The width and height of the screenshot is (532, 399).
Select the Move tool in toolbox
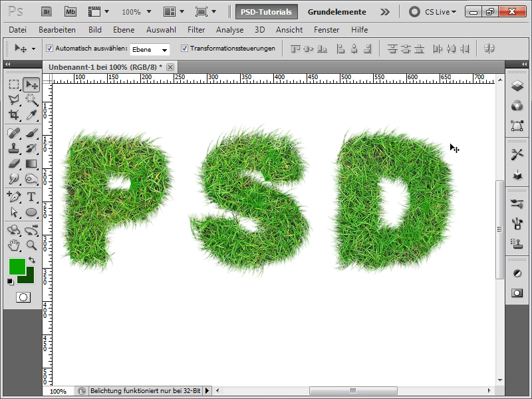pos(31,84)
